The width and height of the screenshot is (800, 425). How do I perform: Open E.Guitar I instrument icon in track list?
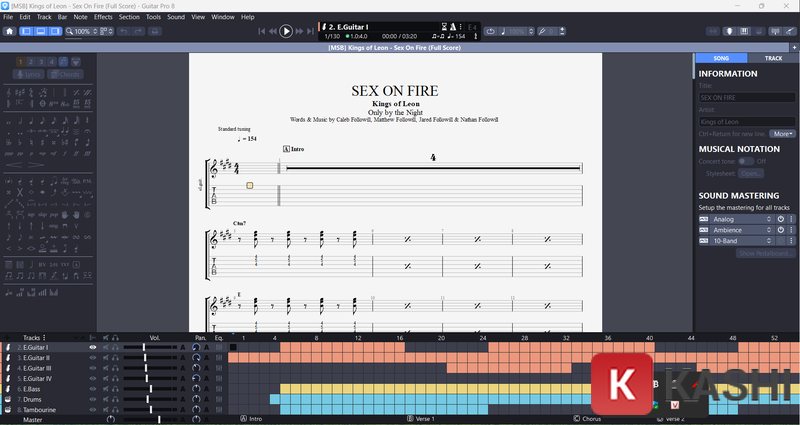pos(8,347)
